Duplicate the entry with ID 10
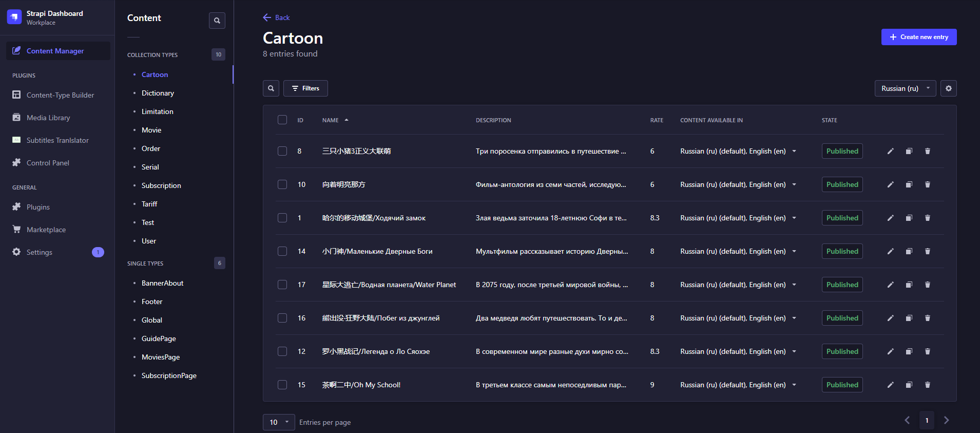Image resolution: width=980 pixels, height=433 pixels. [909, 184]
